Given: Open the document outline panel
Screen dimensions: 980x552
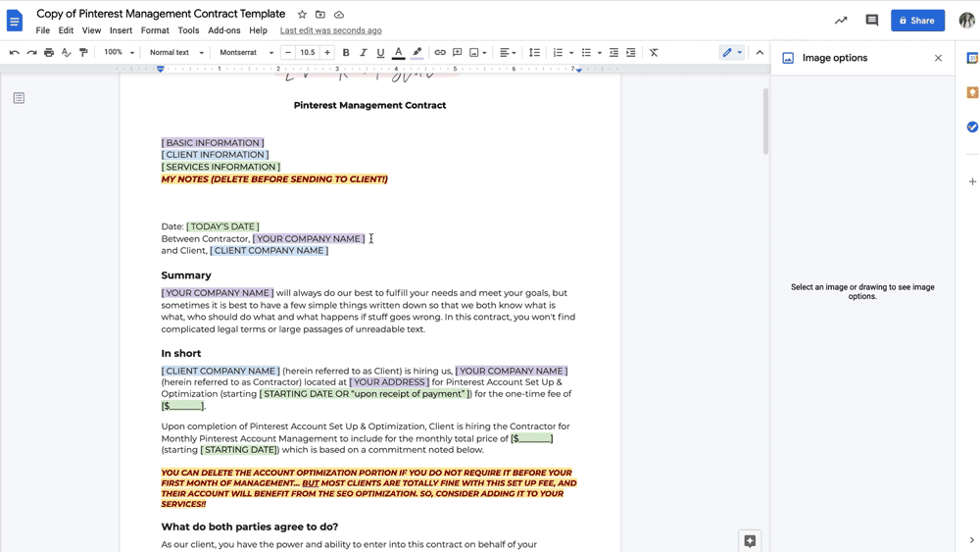Looking at the screenshot, I should pos(19,98).
